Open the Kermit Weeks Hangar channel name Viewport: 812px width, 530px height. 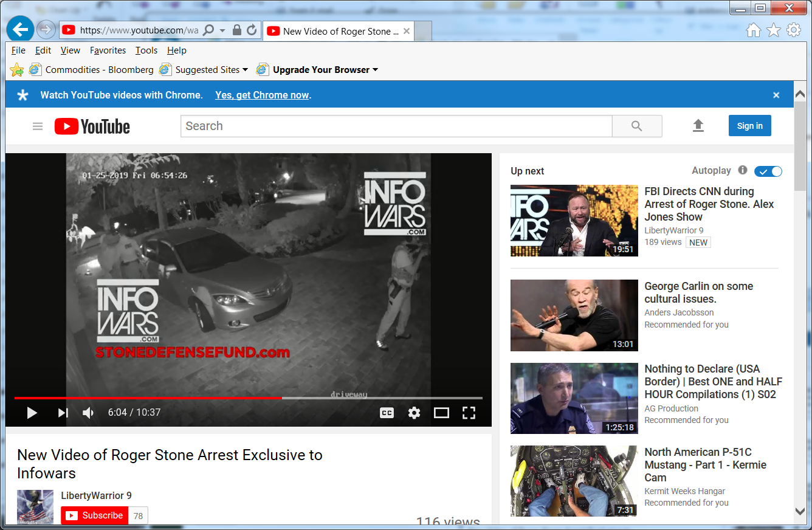coord(684,491)
